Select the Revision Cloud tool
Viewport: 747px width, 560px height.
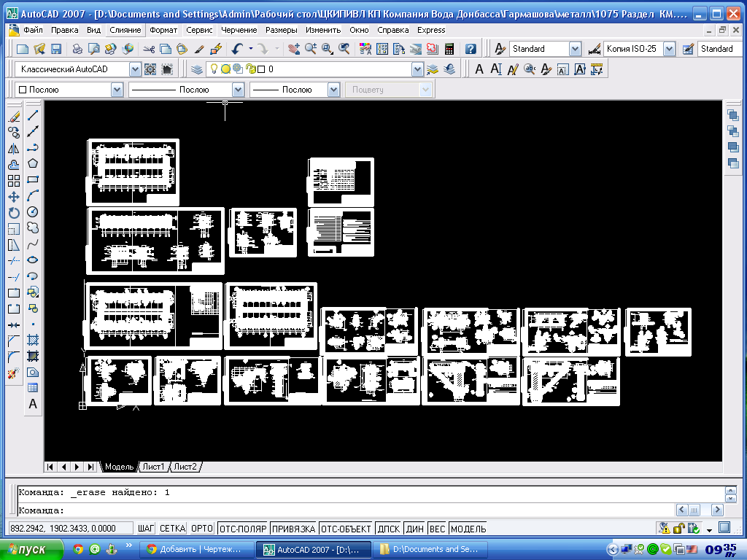click(32, 227)
